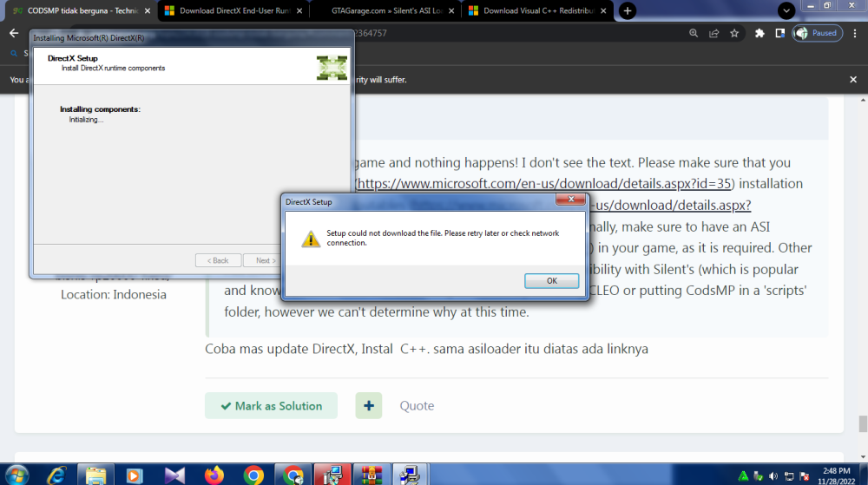Click the Paused profile button
The height and width of the screenshot is (485, 868).
coord(817,33)
